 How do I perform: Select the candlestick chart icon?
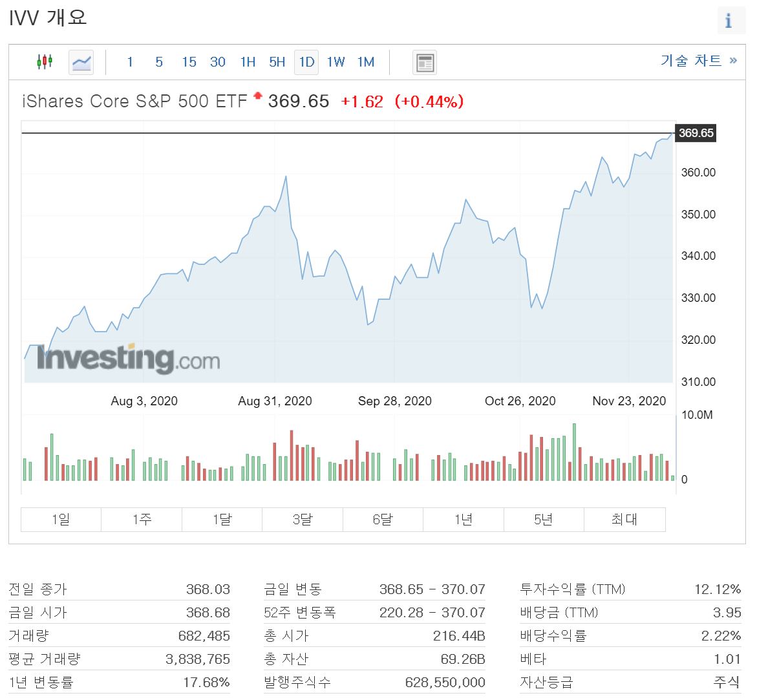46,62
